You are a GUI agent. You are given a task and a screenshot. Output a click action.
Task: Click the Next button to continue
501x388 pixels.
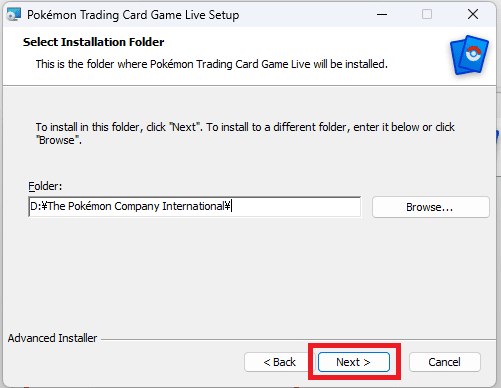[x=354, y=362]
